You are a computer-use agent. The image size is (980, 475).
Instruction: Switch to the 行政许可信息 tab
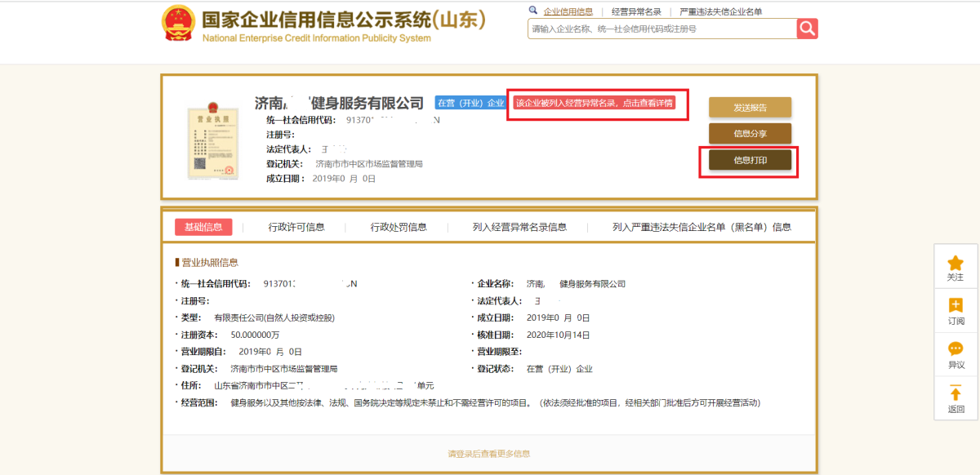pyautogui.click(x=296, y=227)
